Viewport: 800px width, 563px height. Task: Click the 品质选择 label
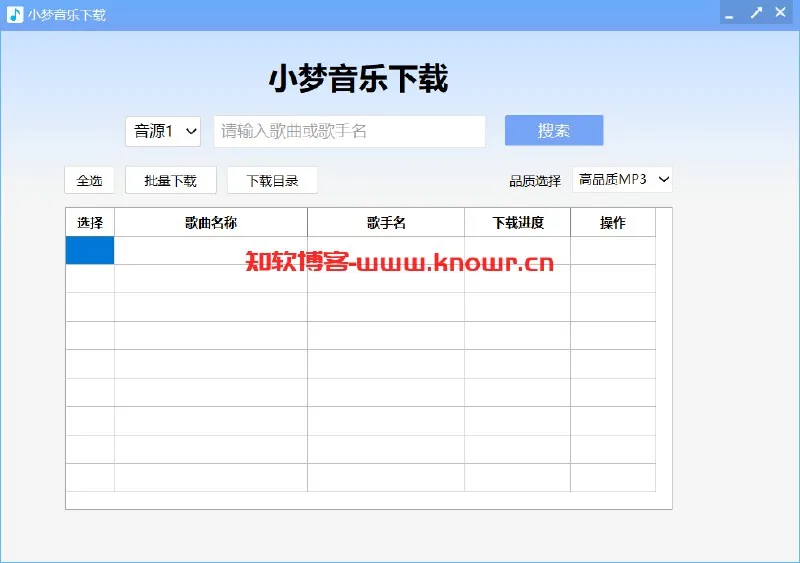click(535, 181)
